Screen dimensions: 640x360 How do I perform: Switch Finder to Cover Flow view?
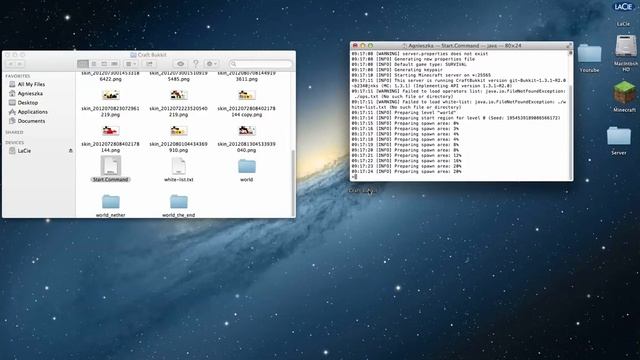click(x=114, y=64)
